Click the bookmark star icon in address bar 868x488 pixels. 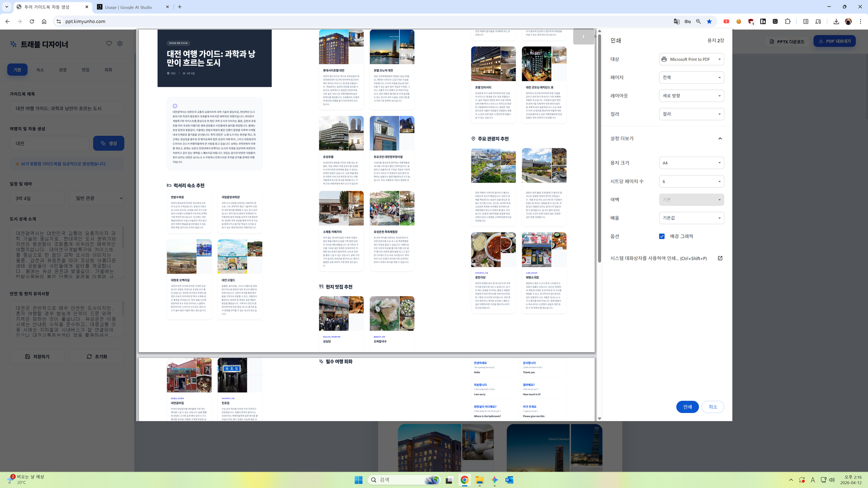(709, 21)
